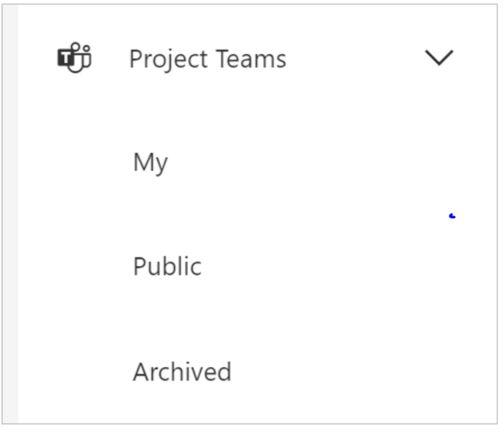Toggle the downward arrow next to Project Teams

click(439, 58)
